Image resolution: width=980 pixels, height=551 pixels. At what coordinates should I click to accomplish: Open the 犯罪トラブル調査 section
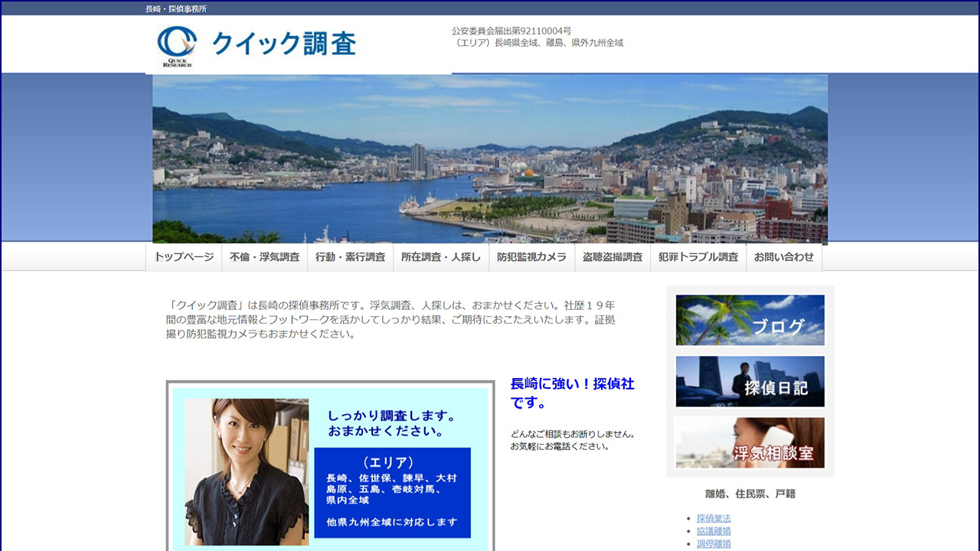(x=697, y=257)
